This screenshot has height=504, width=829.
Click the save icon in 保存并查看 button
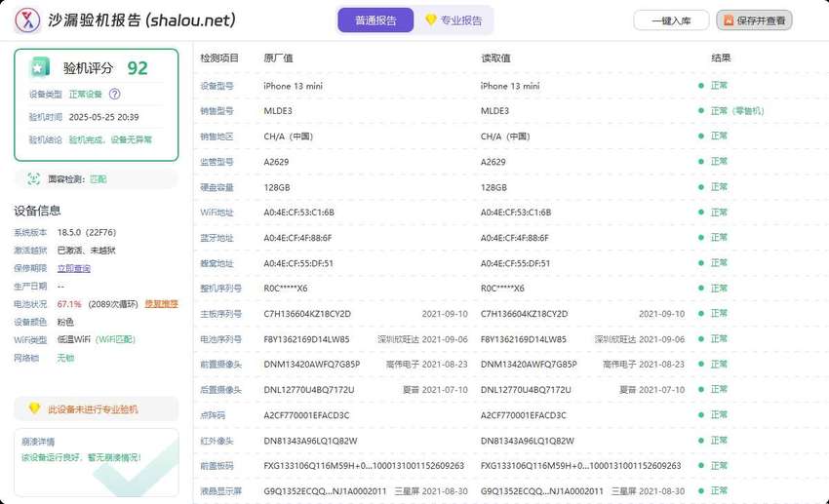pos(729,20)
